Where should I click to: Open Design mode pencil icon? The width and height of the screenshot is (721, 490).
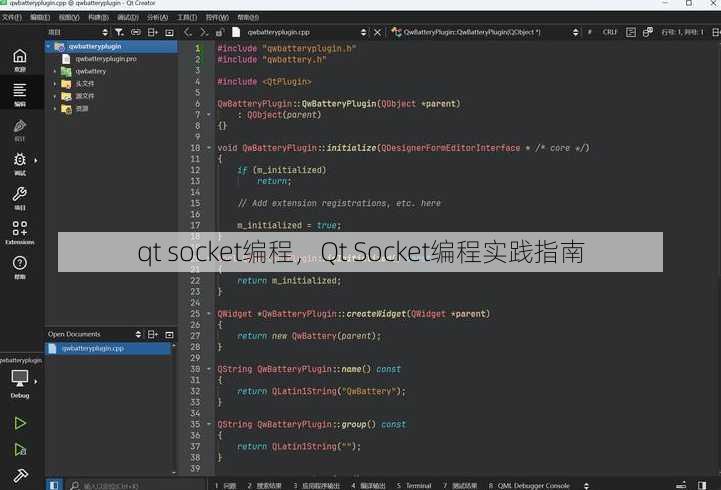tap(19, 129)
